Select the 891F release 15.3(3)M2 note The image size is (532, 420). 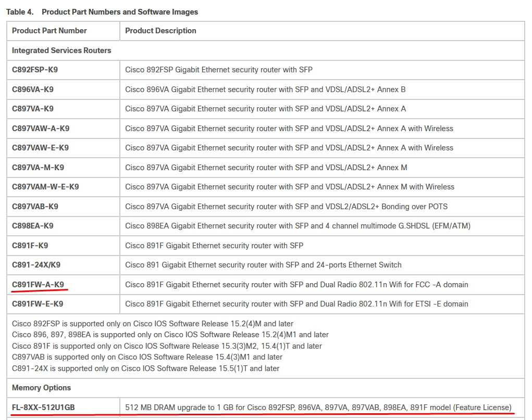coord(167,346)
